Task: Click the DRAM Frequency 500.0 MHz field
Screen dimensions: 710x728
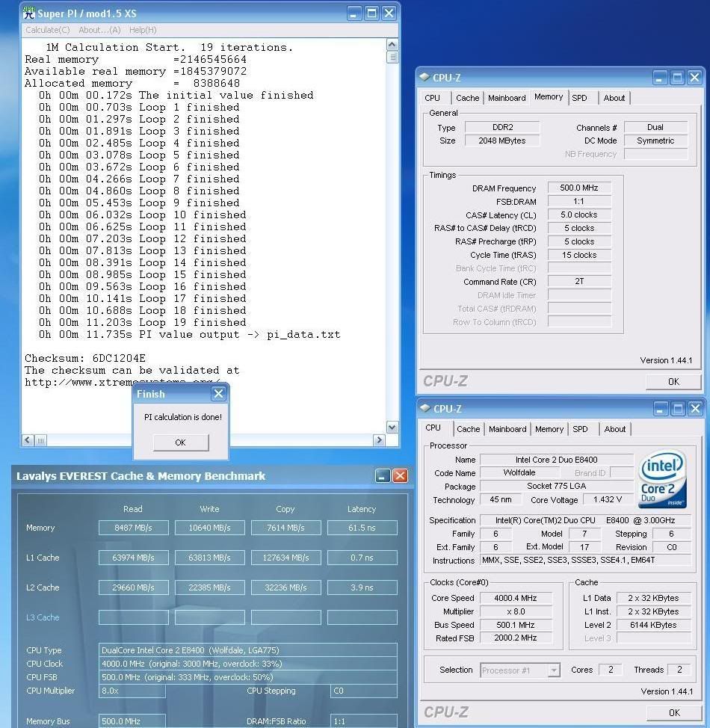Action: click(579, 188)
